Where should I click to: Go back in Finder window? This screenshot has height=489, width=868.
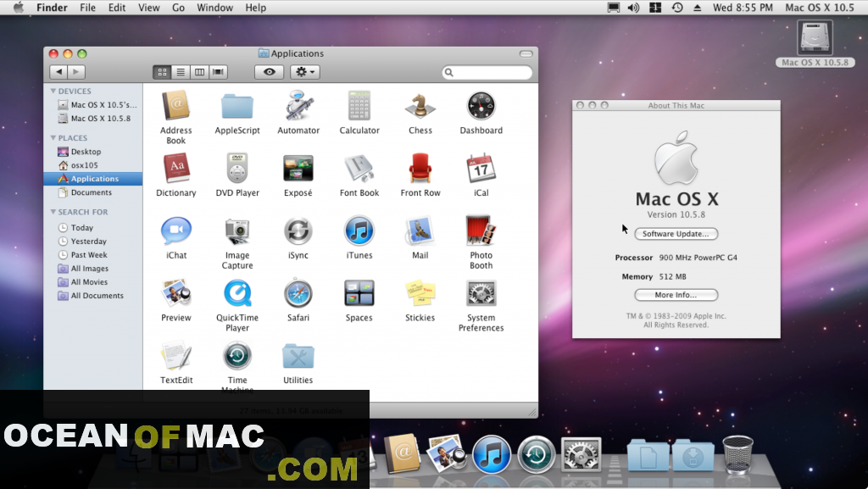tap(58, 72)
